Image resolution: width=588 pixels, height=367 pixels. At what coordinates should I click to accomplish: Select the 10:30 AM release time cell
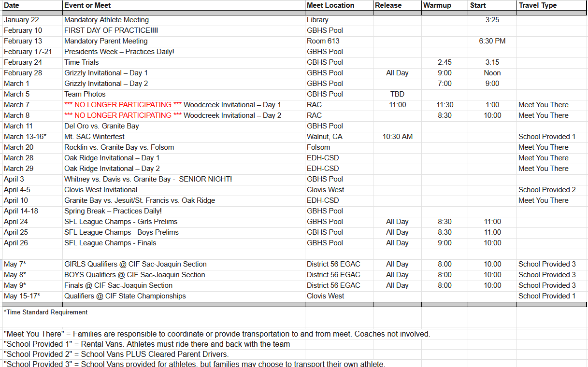(x=397, y=137)
